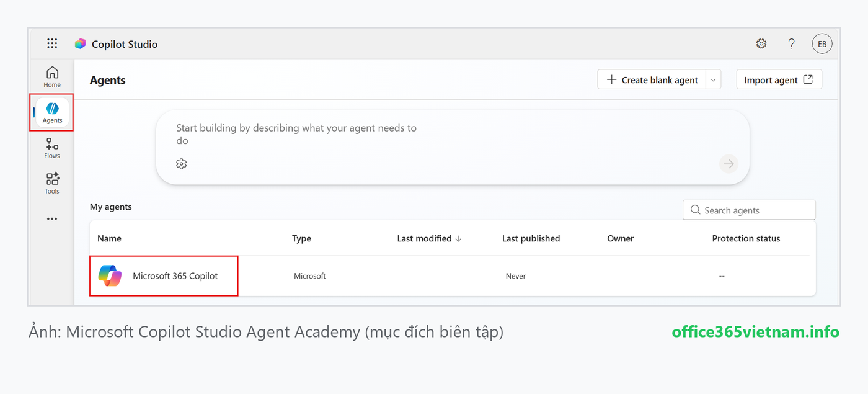The height and width of the screenshot is (394, 868).
Task: Click into the Search agents field
Action: 749,210
